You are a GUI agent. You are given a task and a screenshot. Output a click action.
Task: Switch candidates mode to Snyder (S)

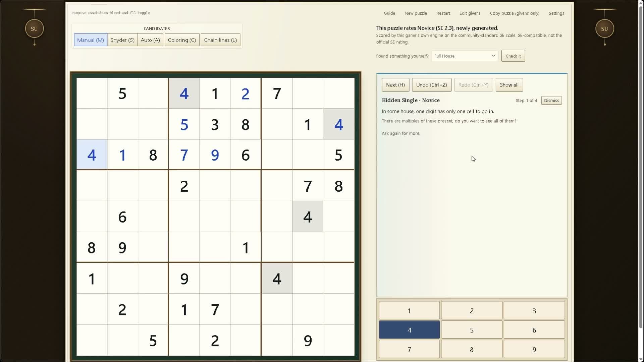pyautogui.click(x=122, y=40)
